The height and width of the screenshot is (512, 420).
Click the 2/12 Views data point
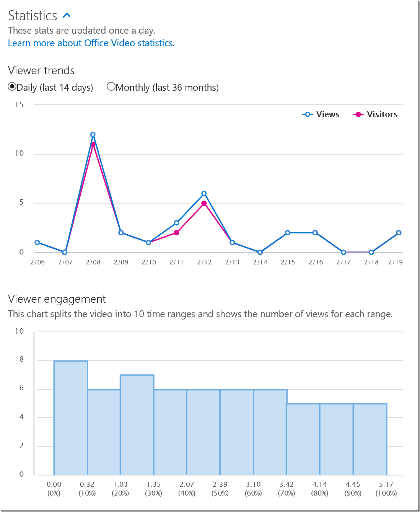(x=204, y=194)
